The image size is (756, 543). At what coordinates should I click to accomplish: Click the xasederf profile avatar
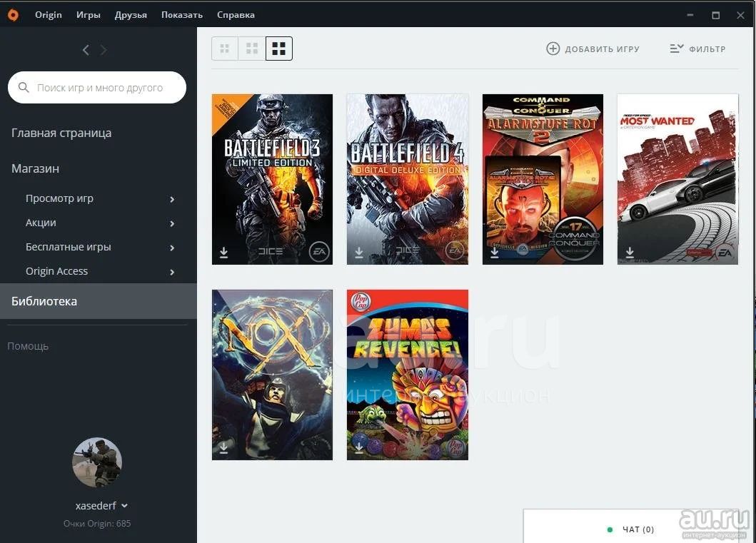tap(97, 462)
